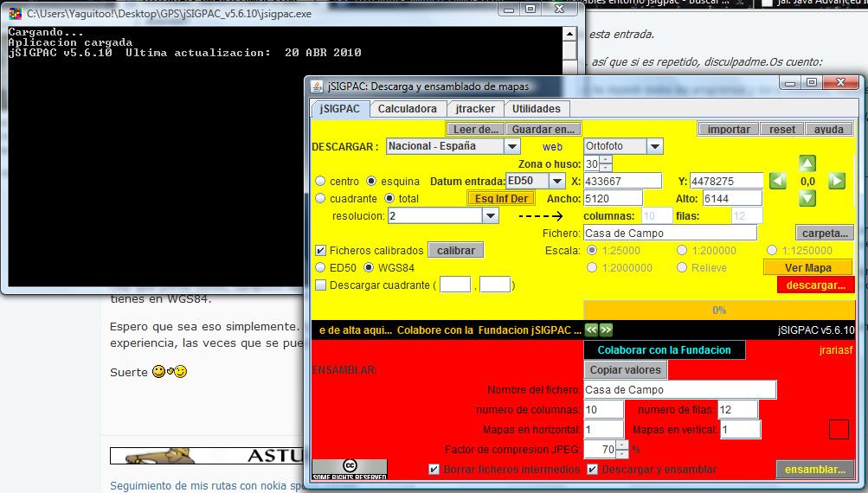
Task: Increase the JPEG compression factor spinner
Action: (622, 445)
